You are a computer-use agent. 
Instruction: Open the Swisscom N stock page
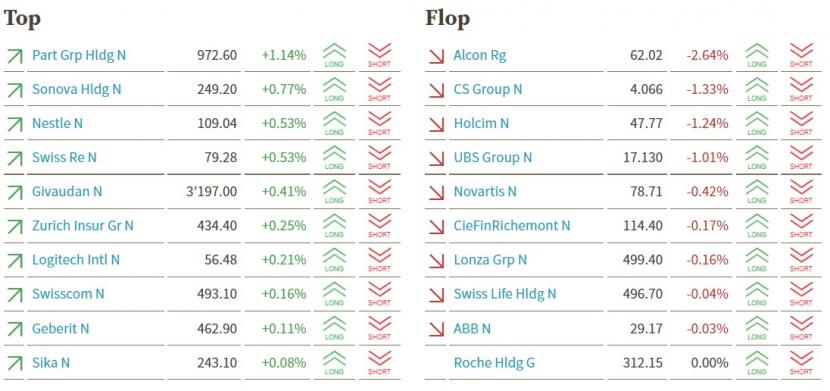coord(68,294)
